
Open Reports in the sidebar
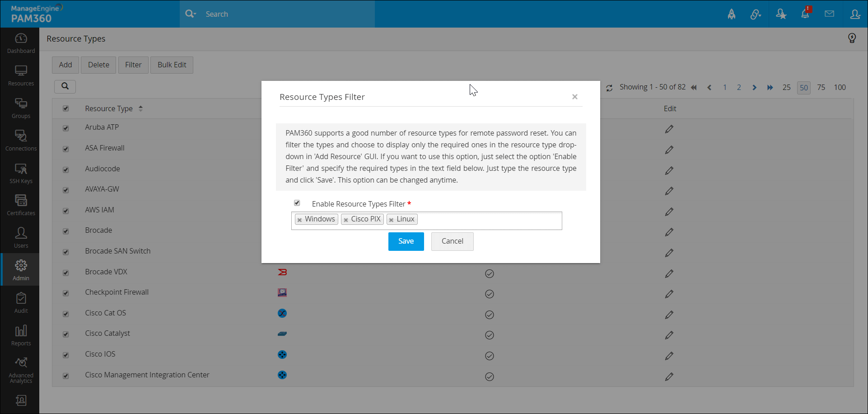[21, 336]
